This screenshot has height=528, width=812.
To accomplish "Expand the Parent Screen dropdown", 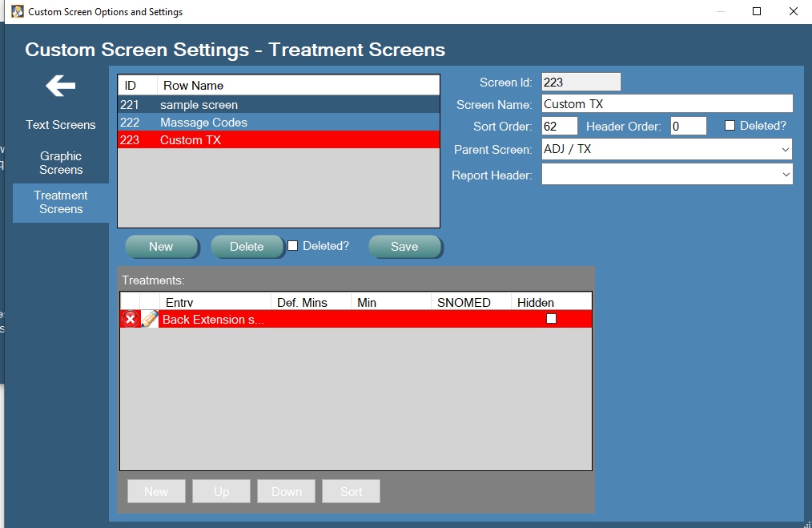I will (784, 150).
